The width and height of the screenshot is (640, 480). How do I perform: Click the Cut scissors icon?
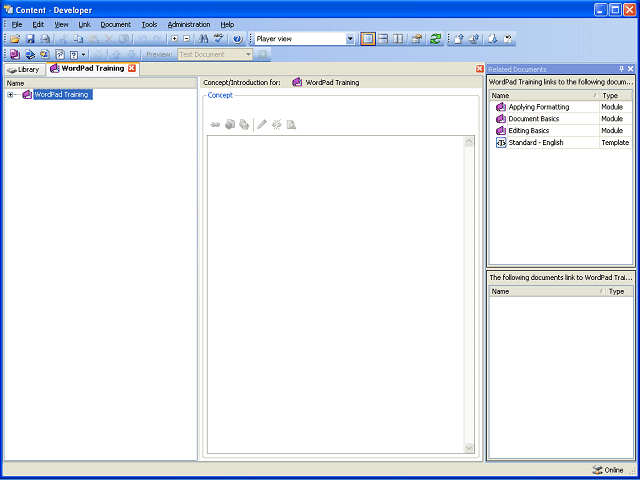63,39
